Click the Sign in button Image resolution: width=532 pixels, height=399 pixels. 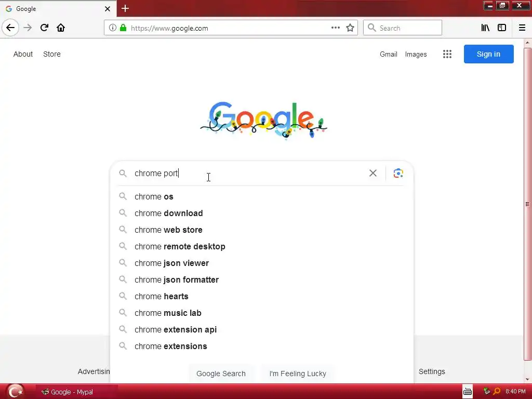(488, 54)
